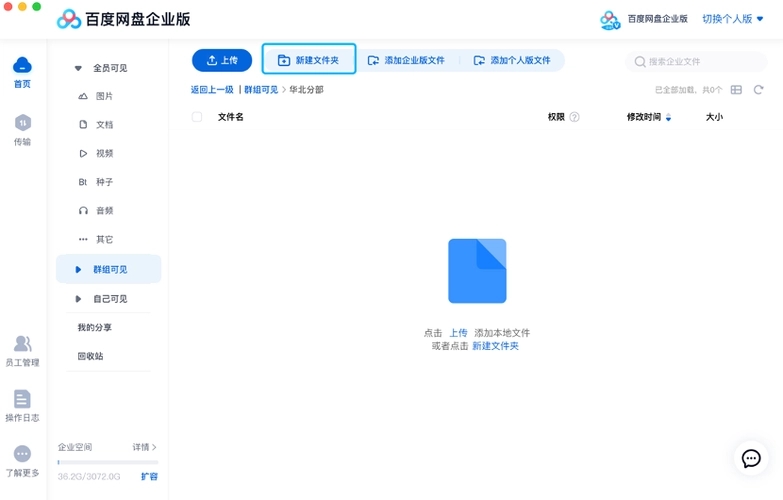Click the Bt 种子 torrent icon
Image resolution: width=783 pixels, height=500 pixels.
tap(83, 182)
